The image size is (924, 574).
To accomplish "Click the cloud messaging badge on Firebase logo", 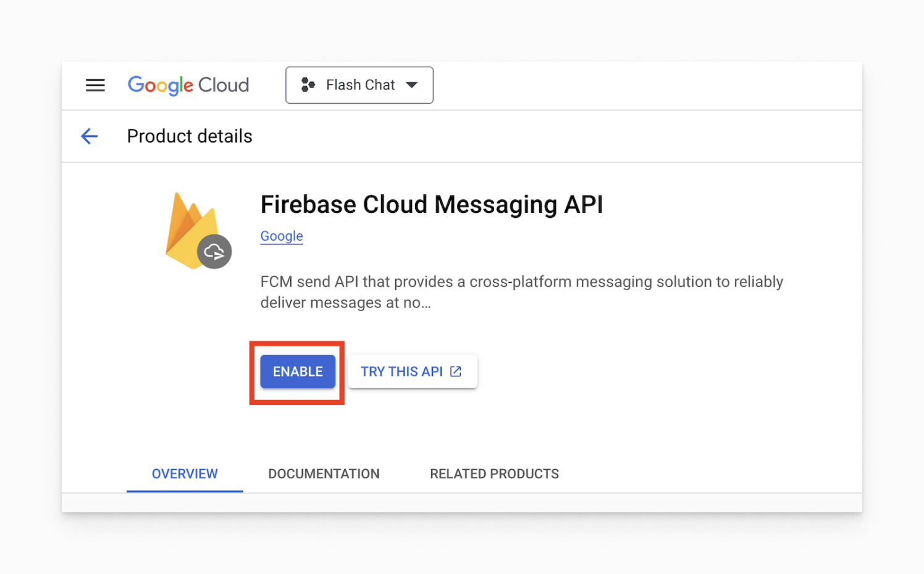I will pos(214,251).
